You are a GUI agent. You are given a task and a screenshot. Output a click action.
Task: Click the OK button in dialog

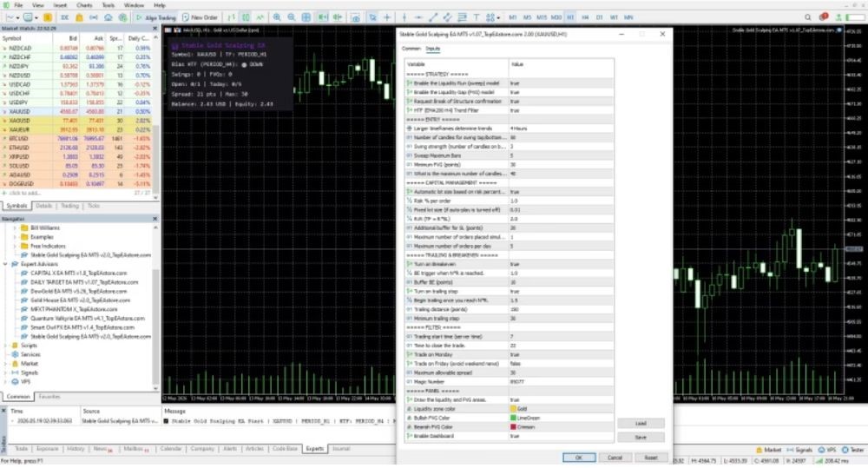point(579,458)
